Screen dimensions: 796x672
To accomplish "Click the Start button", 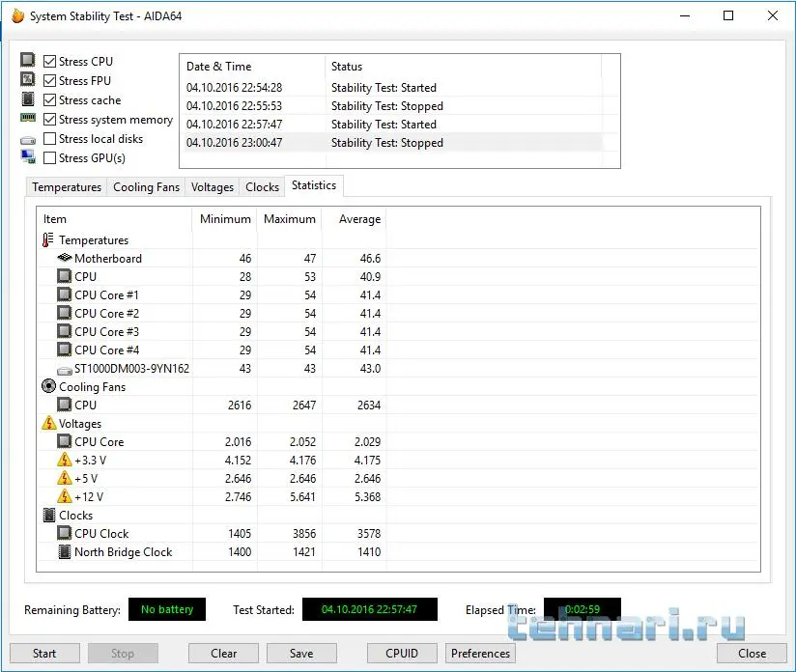I will (44, 654).
